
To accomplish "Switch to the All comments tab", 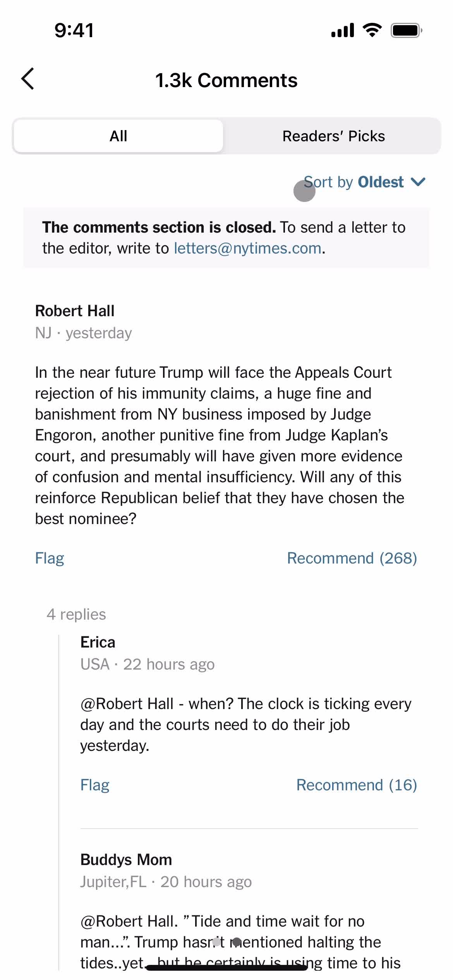I will 118,136.
